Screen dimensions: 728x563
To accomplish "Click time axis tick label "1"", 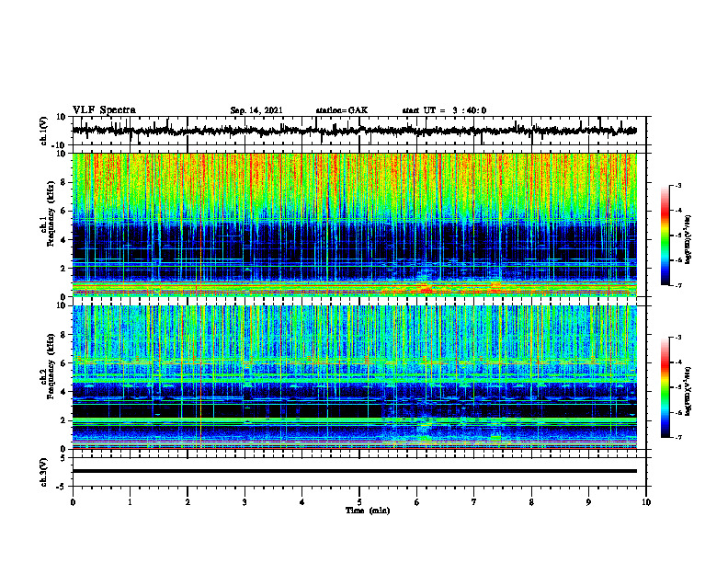I will [130, 502].
